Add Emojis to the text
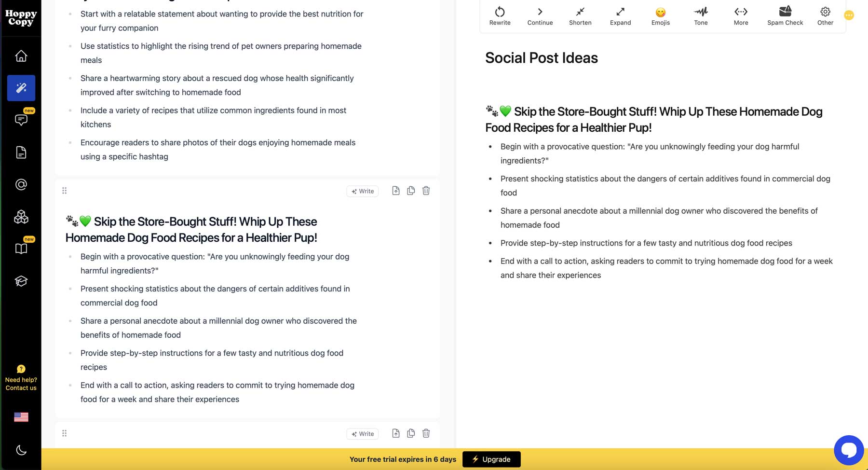 (x=660, y=15)
